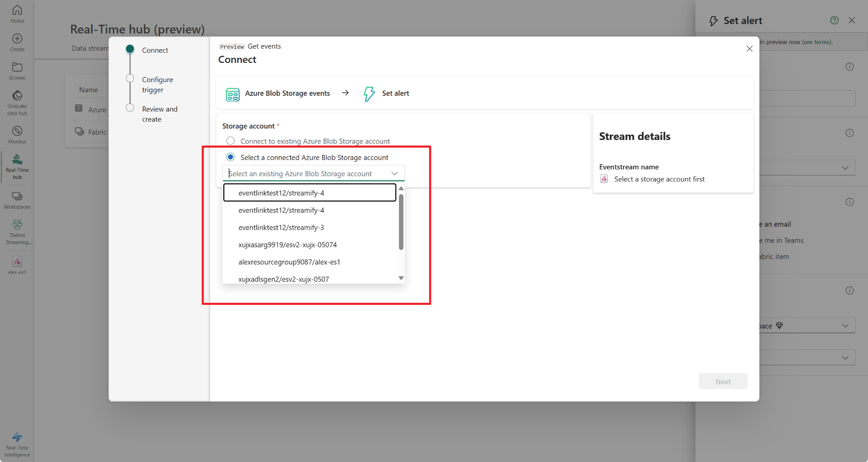The width and height of the screenshot is (868, 462).
Task: Click the 'me in Teams' action option
Action: [x=782, y=240]
